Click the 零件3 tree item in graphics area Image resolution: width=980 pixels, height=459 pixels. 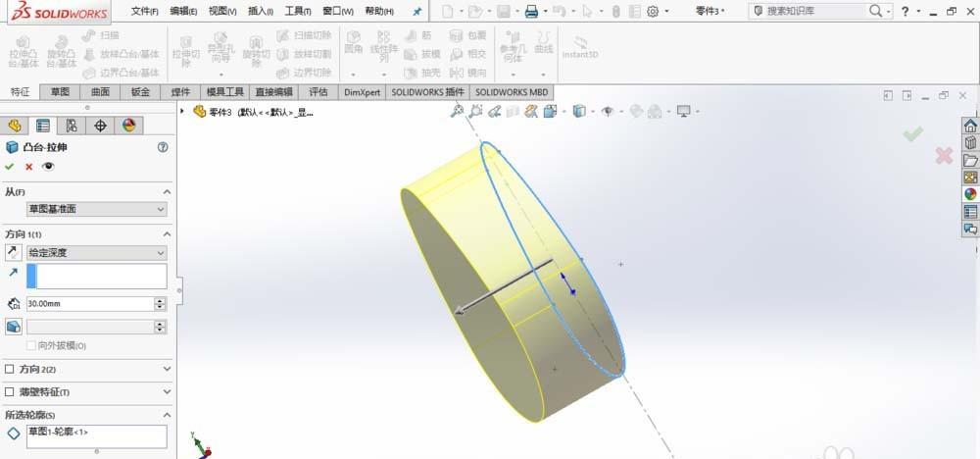pyautogui.click(x=253, y=112)
